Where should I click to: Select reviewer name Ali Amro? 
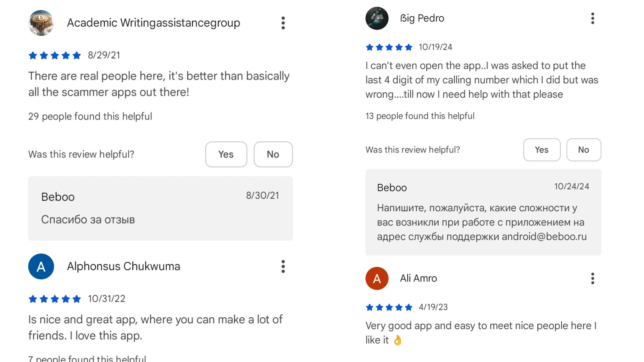(x=419, y=278)
